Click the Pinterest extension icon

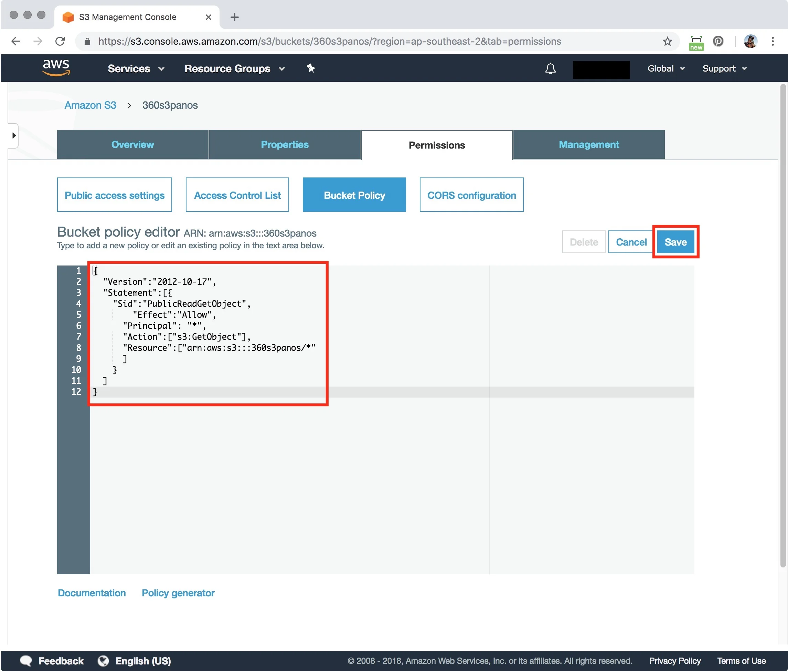pyautogui.click(x=718, y=41)
